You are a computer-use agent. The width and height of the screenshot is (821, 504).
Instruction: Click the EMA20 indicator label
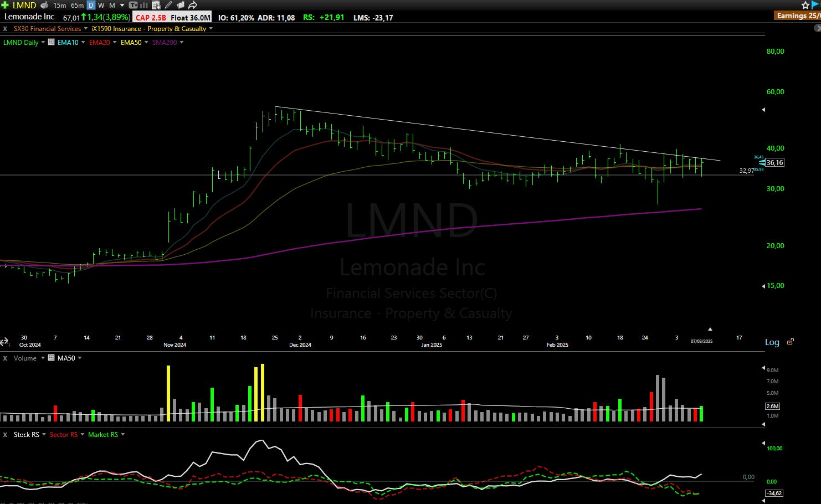click(x=100, y=43)
